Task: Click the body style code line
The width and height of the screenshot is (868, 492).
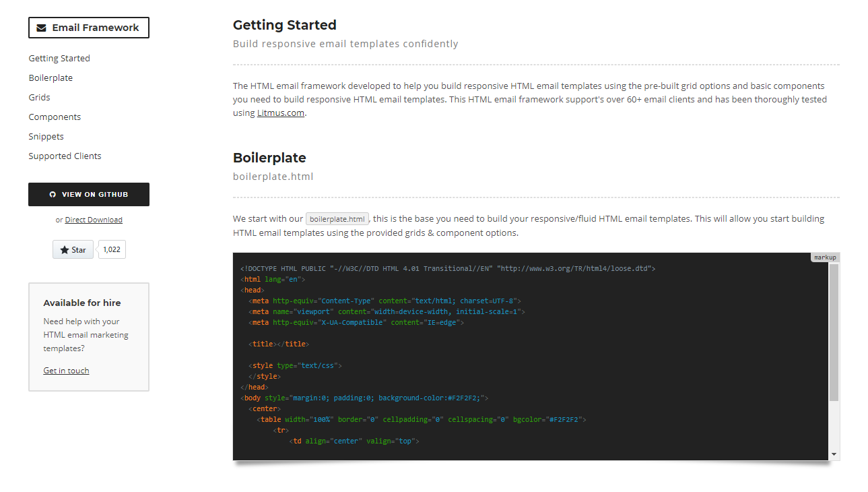Action: (x=364, y=398)
